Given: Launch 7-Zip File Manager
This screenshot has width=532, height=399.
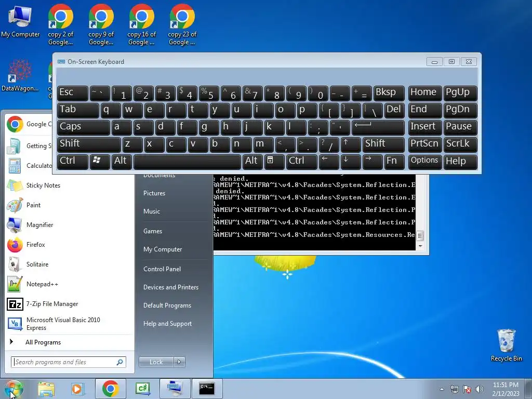Looking at the screenshot, I should pyautogui.click(x=52, y=303).
